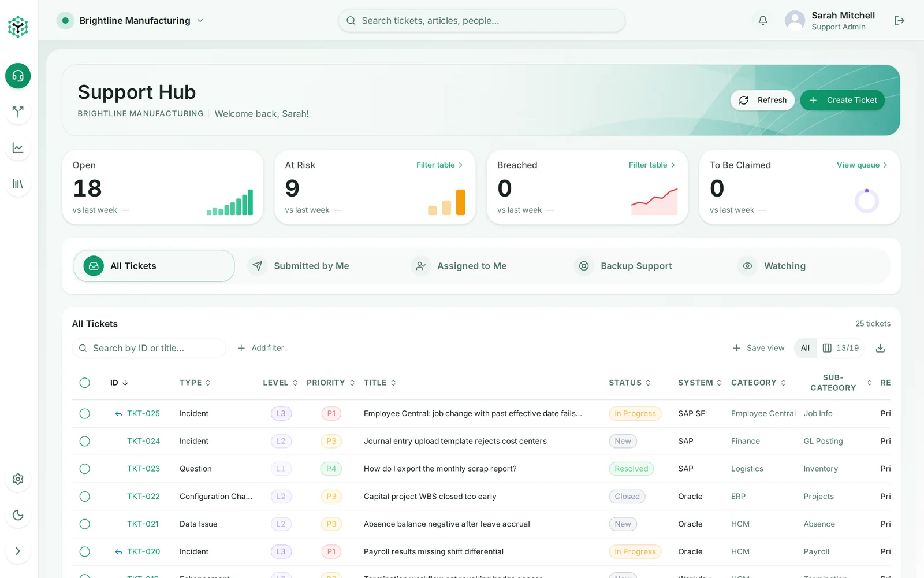Click the logout icon beside Sarah Mitchell
The image size is (924, 578).
pos(899,21)
